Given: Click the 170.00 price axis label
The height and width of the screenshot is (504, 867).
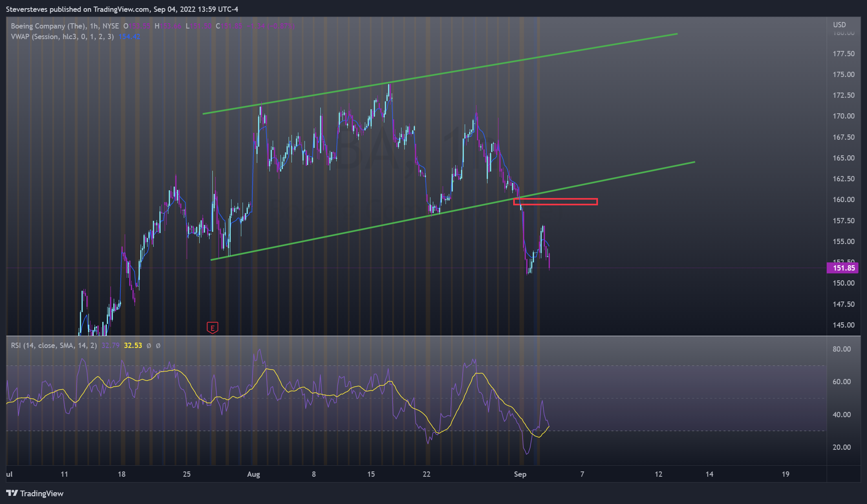Looking at the screenshot, I should (843, 116).
